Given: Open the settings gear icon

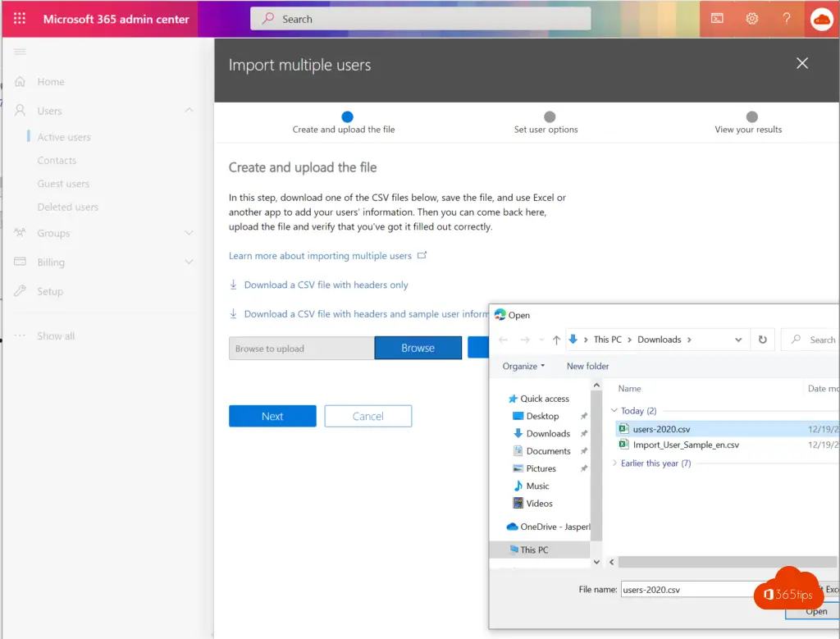Looking at the screenshot, I should pyautogui.click(x=752, y=19).
